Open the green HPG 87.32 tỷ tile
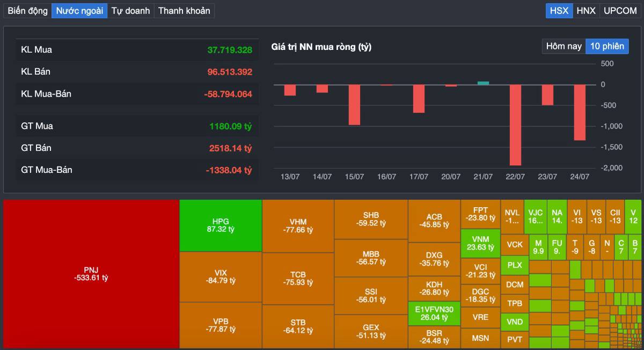The width and height of the screenshot is (644, 350). pos(221,225)
